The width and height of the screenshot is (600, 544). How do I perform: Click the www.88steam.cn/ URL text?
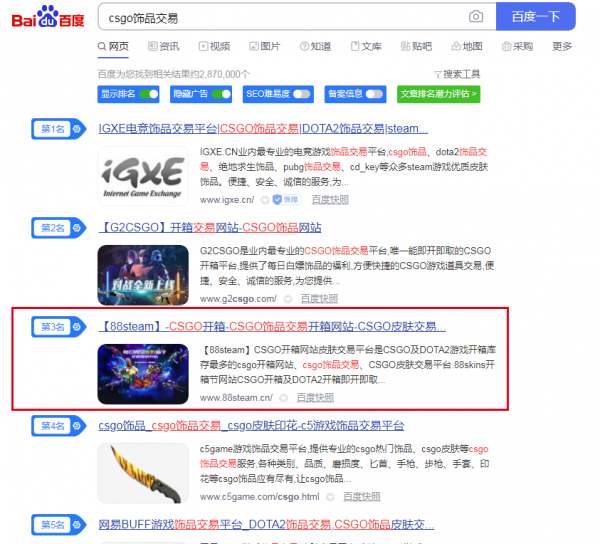[x=236, y=398]
